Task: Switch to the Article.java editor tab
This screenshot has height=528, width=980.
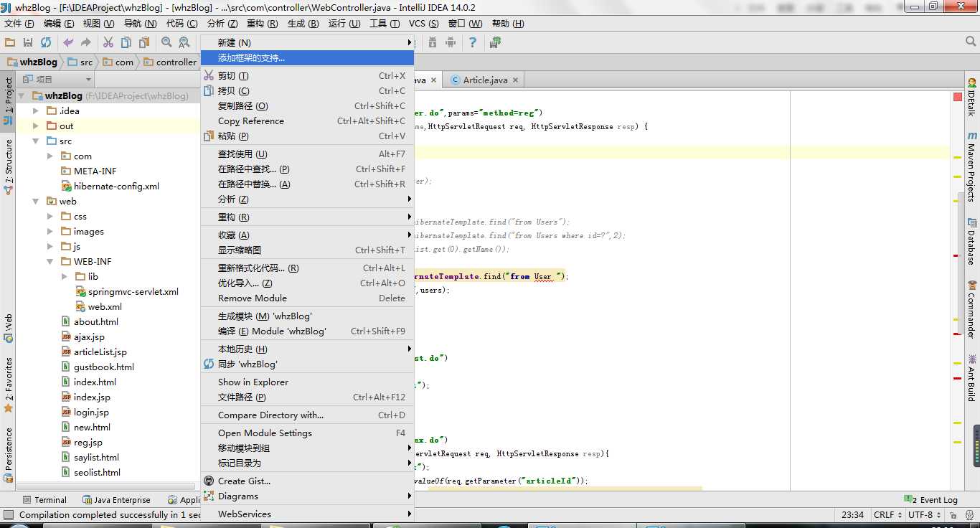Action: click(x=485, y=80)
